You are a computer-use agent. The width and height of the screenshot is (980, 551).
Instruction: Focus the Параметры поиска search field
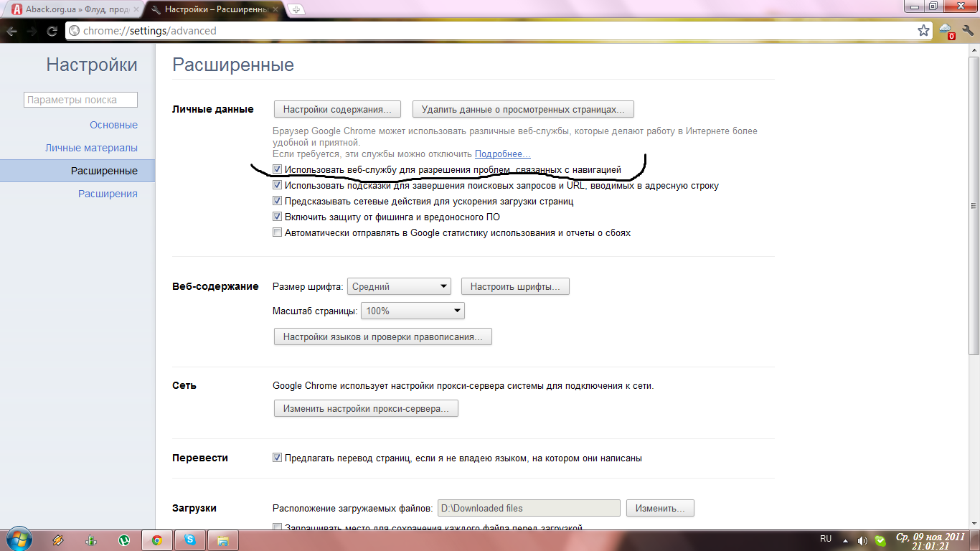click(80, 100)
